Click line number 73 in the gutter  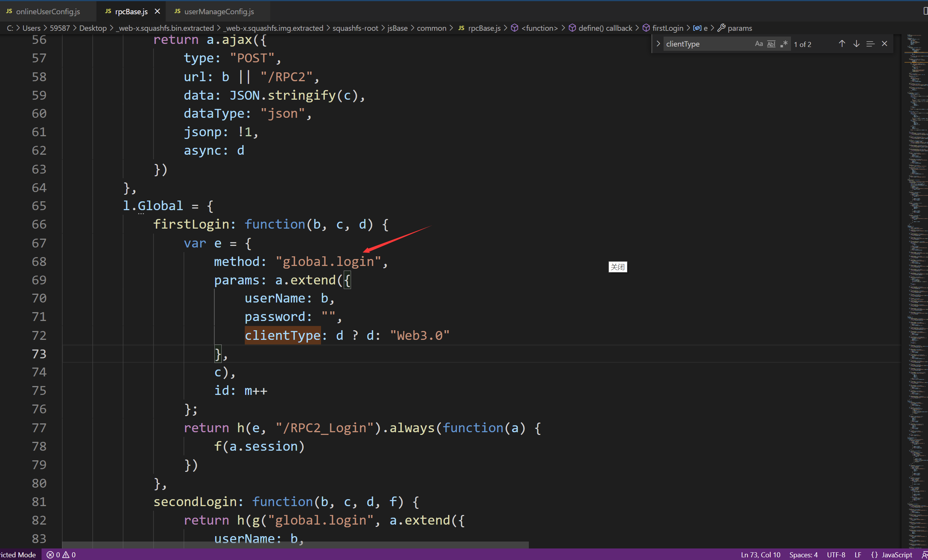coord(39,354)
